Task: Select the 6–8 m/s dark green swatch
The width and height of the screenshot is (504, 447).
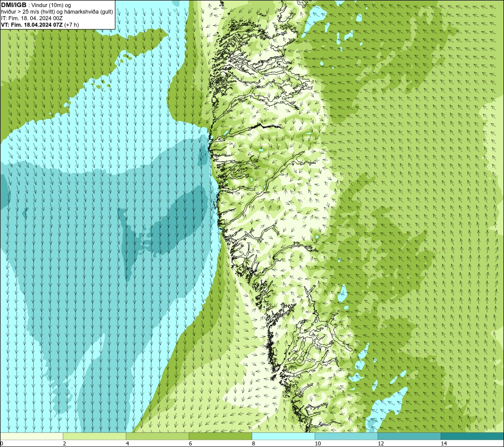Action: point(221,436)
